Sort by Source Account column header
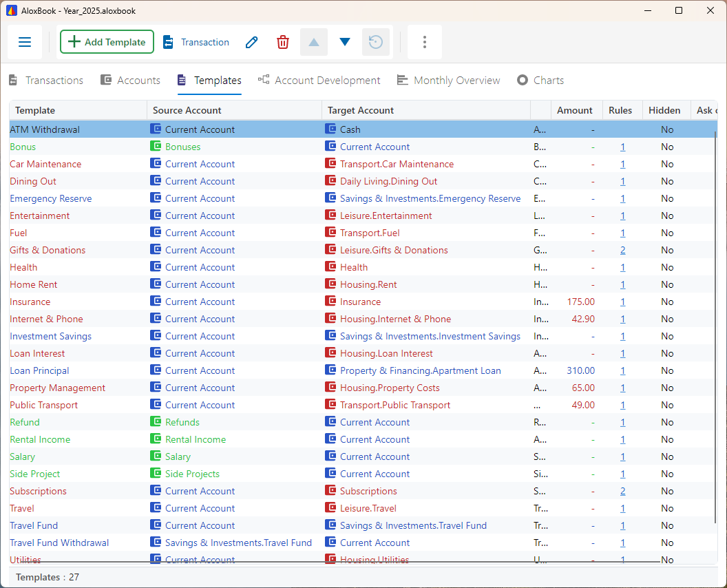The height and width of the screenshot is (588, 727). [x=234, y=110]
